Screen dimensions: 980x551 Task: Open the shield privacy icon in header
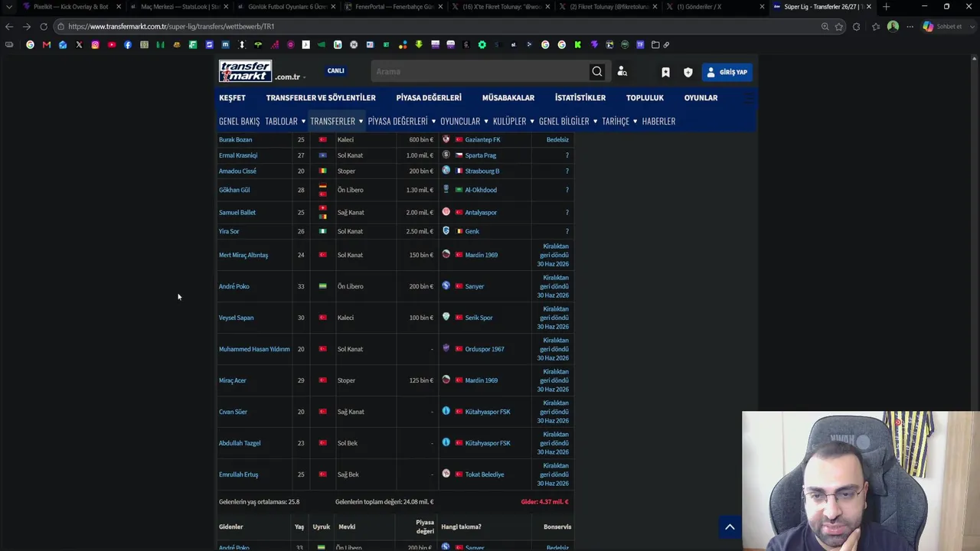coord(688,72)
